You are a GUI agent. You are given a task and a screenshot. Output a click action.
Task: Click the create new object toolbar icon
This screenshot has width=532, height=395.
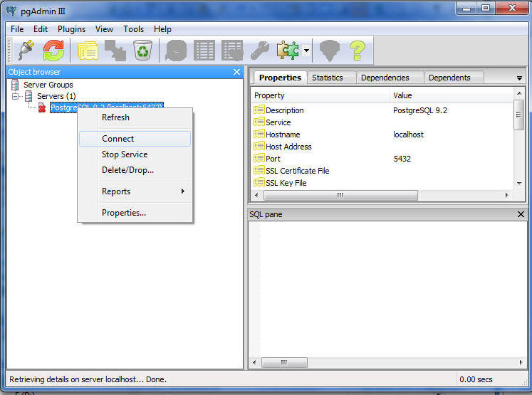[x=115, y=50]
